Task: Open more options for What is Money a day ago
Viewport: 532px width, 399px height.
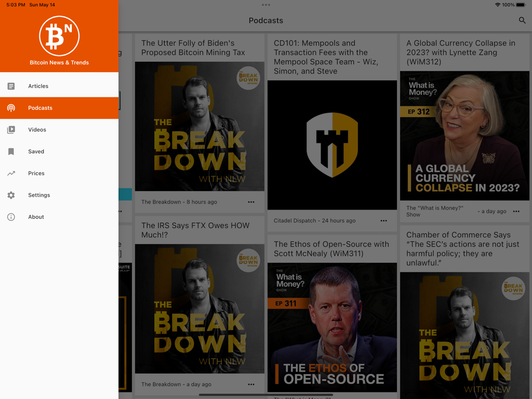Action: click(x=517, y=211)
